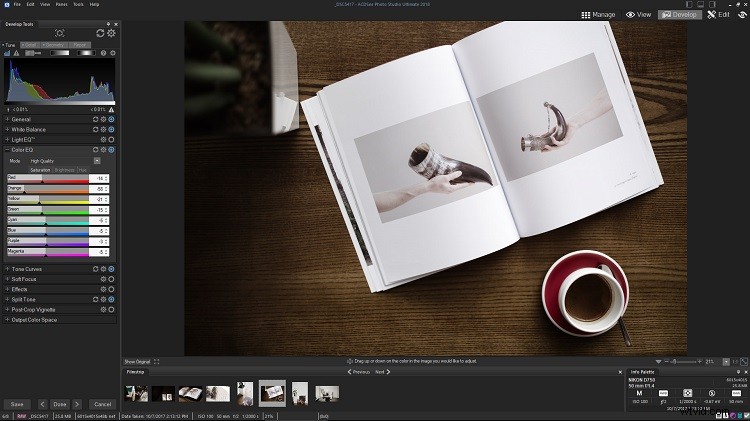
Task: Expand the Tone Curves group
Action: tap(7, 269)
